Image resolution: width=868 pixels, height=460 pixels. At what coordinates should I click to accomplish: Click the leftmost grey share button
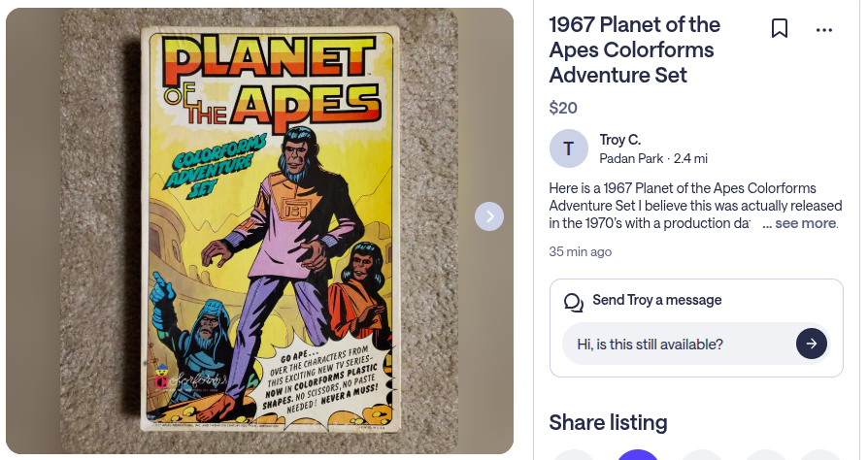(574, 456)
